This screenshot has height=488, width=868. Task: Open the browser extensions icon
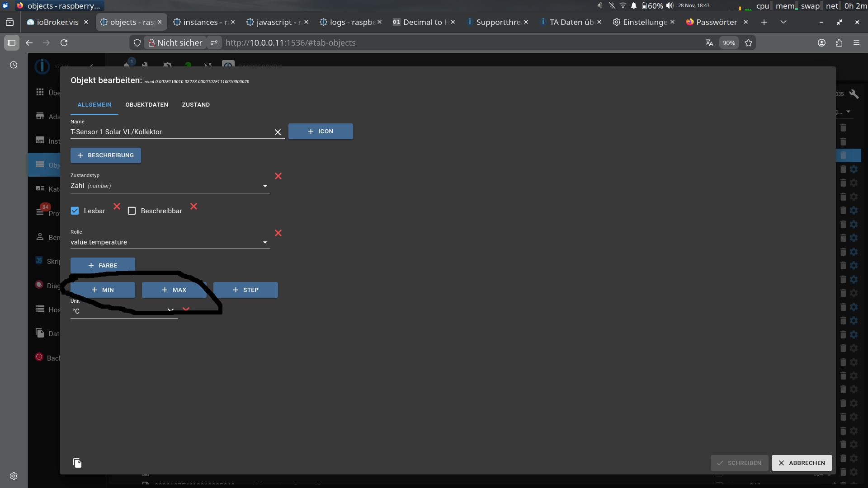(839, 42)
